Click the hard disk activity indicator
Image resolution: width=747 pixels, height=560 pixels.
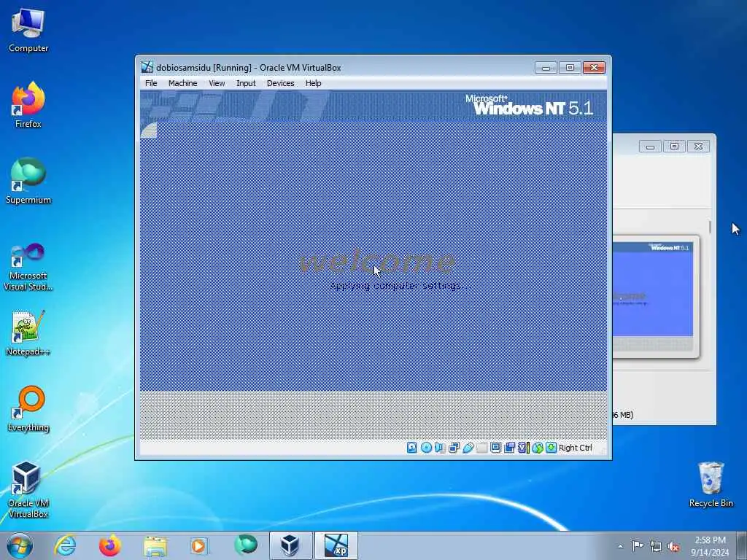tap(412, 448)
